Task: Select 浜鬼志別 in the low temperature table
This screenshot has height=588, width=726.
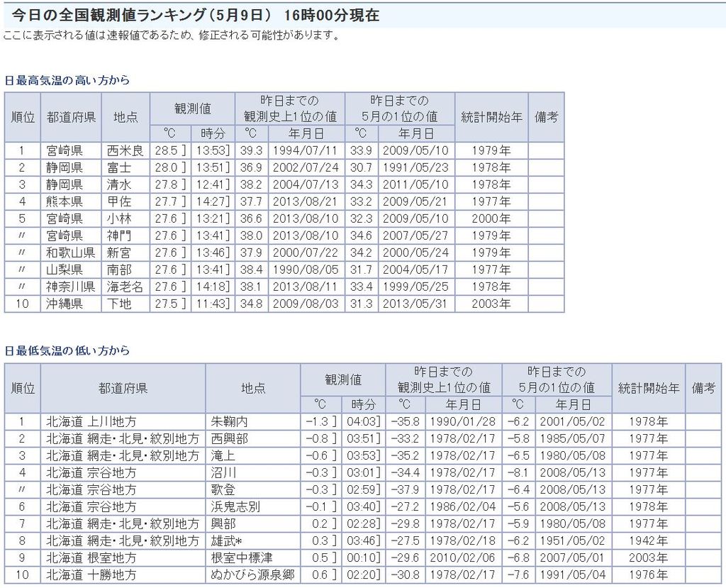Action: (233, 506)
